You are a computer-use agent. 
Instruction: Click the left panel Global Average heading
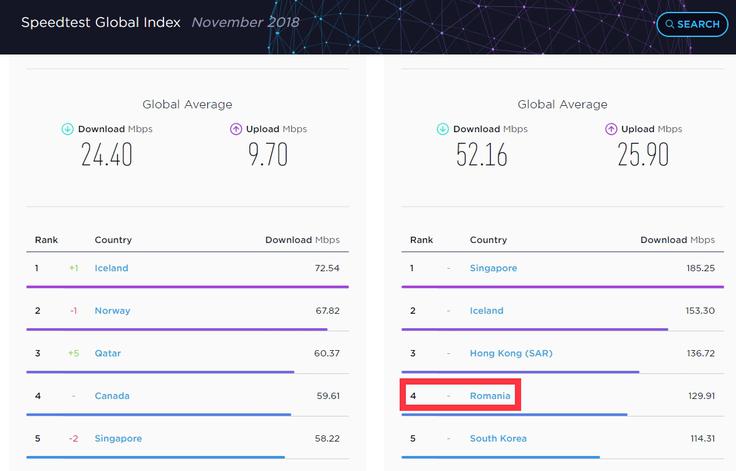[187, 104]
